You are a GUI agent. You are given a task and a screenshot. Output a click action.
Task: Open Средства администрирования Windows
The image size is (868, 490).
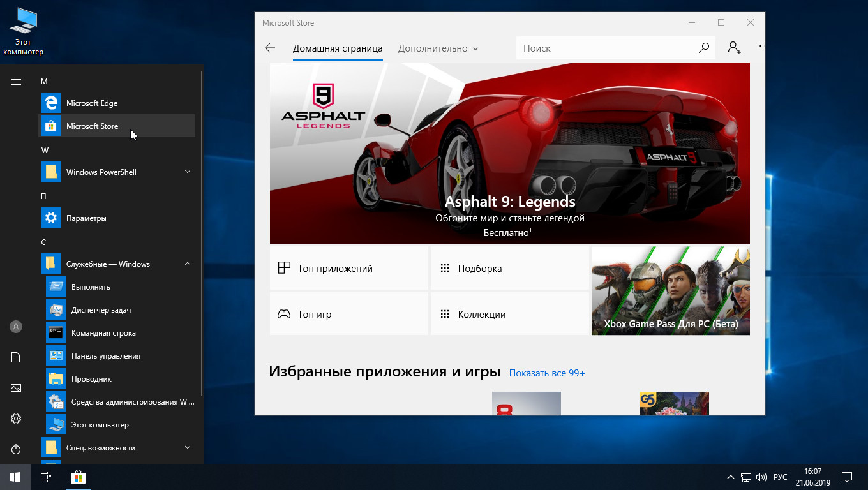coord(120,402)
